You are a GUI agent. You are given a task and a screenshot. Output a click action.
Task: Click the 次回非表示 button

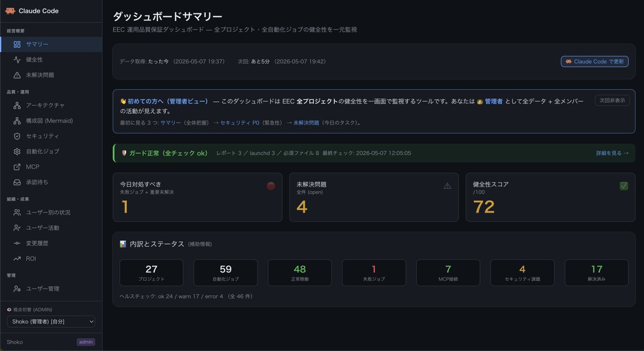[x=612, y=100]
